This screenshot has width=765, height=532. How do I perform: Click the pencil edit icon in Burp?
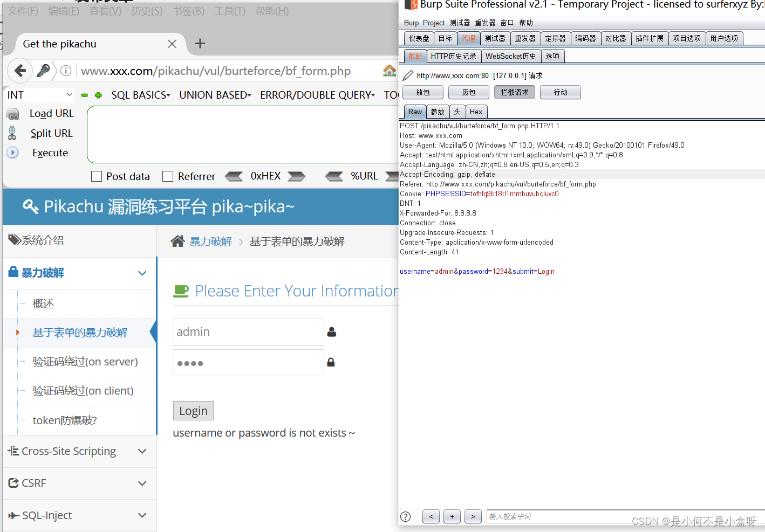click(x=408, y=75)
